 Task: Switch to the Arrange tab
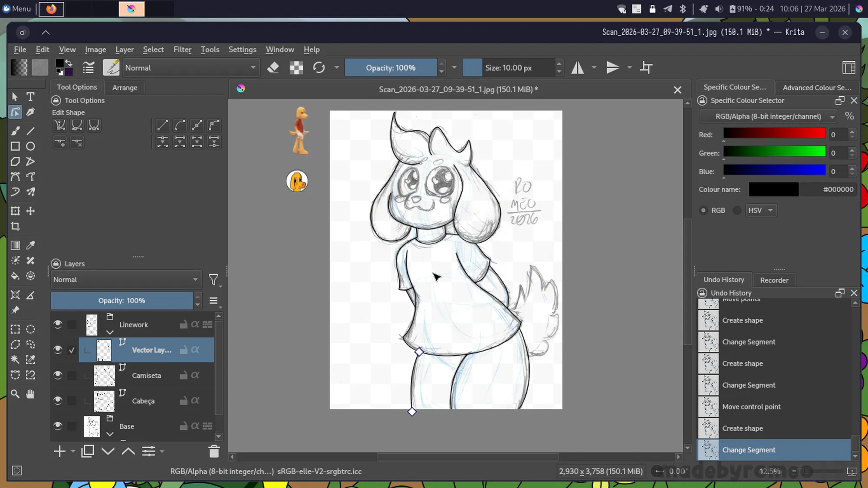pos(125,88)
